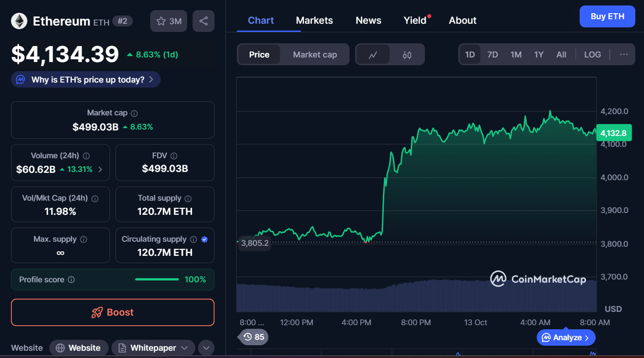Toggle LOG scale on chart
The width and height of the screenshot is (644, 358).
coord(592,55)
